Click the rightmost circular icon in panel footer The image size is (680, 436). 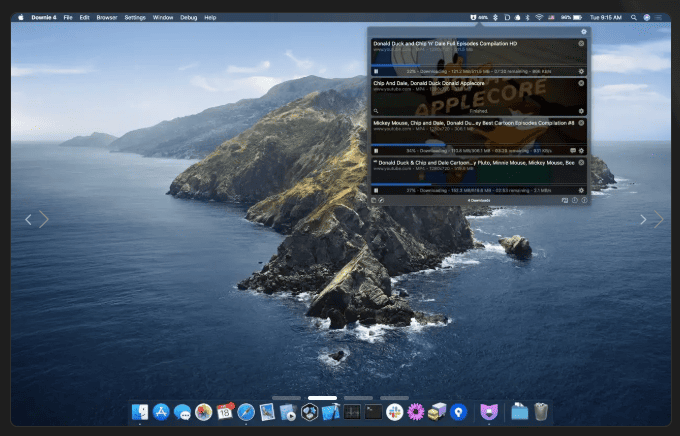pyautogui.click(x=584, y=200)
